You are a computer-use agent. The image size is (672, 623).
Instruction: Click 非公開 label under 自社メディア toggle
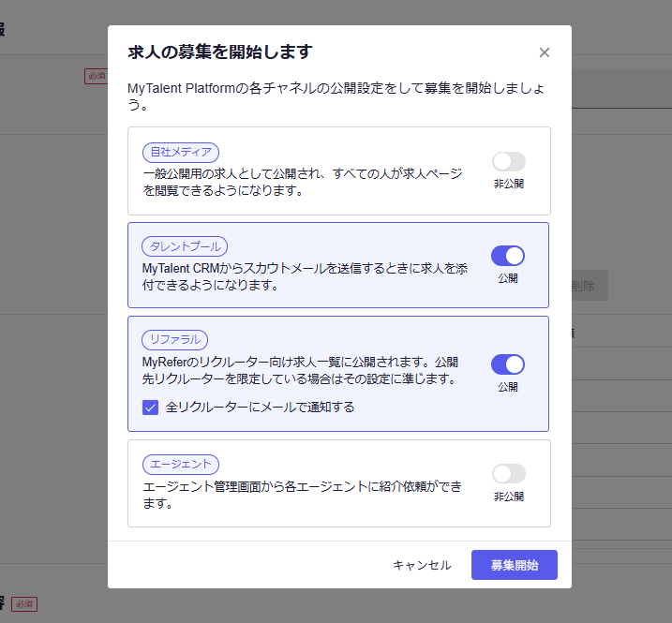tap(508, 184)
